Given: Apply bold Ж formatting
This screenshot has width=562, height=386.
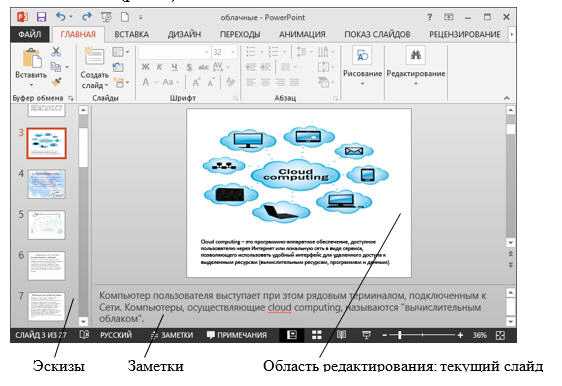Looking at the screenshot, I should tap(145, 67).
